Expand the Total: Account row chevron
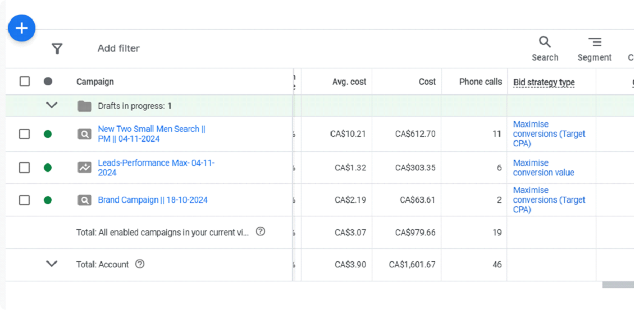644x310 pixels. [52, 264]
